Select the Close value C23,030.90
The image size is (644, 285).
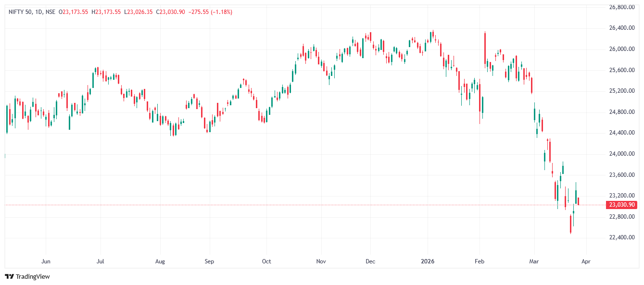tap(171, 12)
